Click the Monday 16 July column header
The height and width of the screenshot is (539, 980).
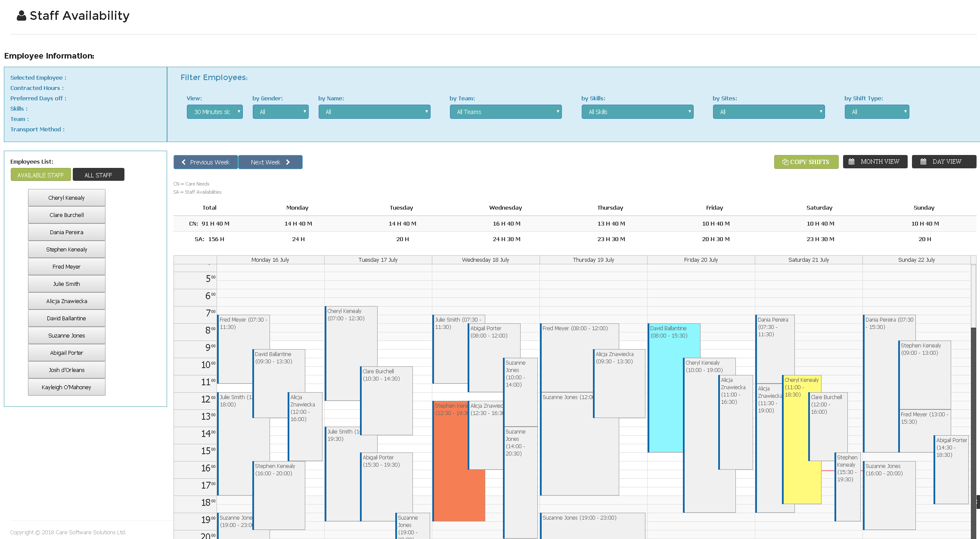[270, 260]
